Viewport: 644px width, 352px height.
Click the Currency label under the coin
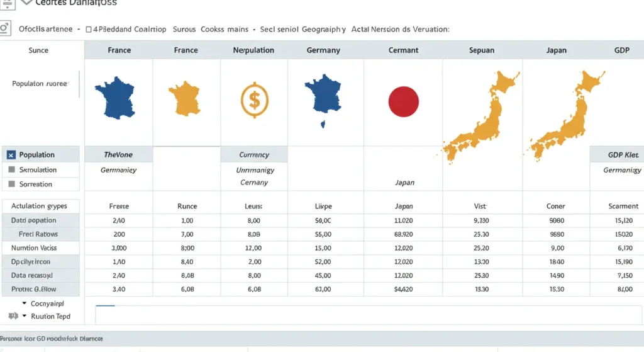254,155
